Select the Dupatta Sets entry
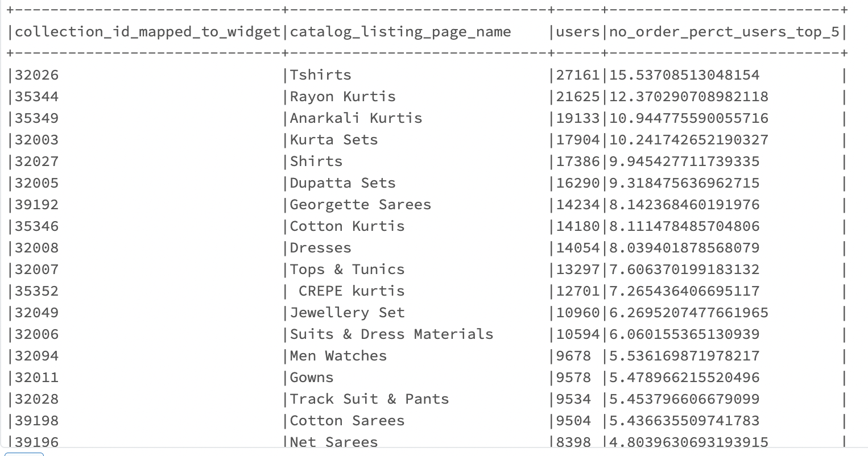Viewport: 868px width, 456px height. 342,183
